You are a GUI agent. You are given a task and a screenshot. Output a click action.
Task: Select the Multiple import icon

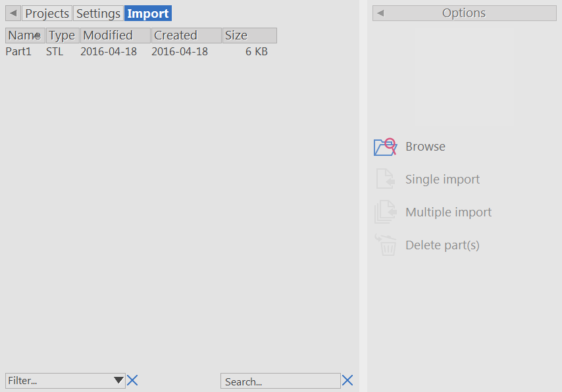tap(385, 212)
